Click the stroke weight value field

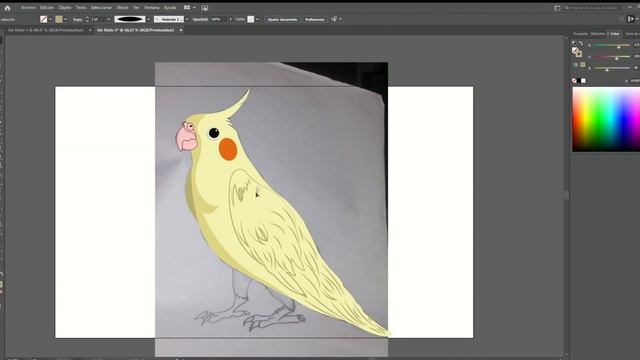coord(98,19)
